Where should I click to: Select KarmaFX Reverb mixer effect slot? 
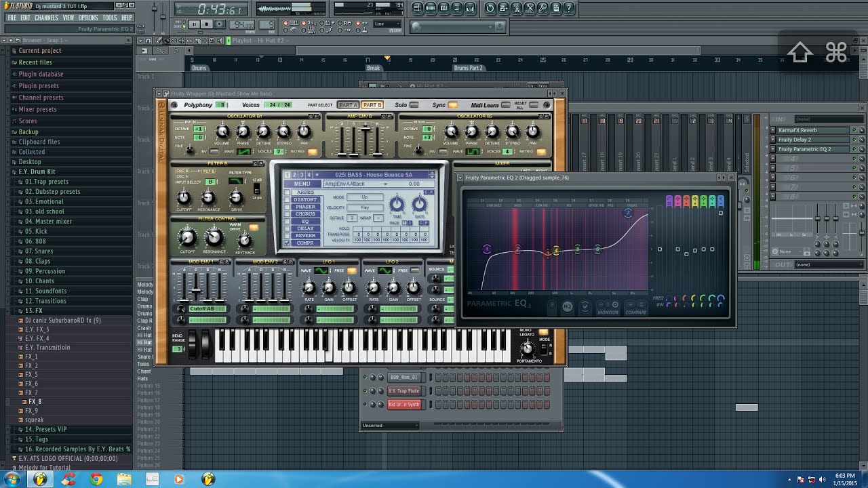812,130
